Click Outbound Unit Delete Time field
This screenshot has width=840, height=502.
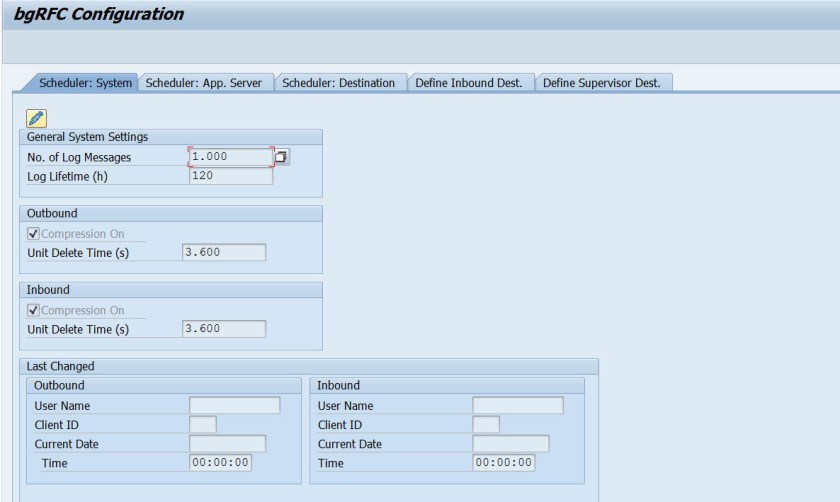[224, 252]
